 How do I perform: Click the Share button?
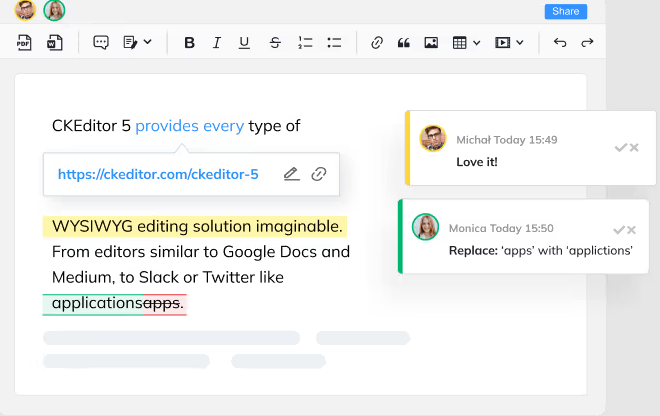click(566, 11)
